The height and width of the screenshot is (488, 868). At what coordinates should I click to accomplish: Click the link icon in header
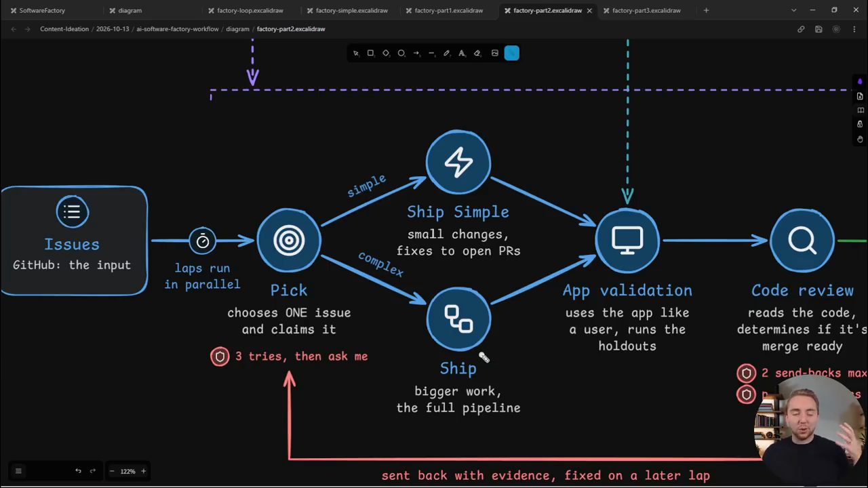801,29
